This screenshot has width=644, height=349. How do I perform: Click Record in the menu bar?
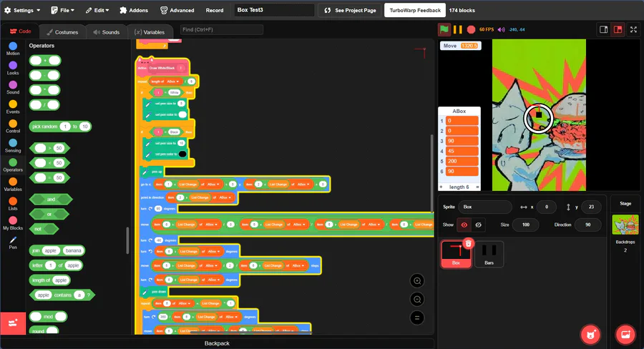[x=215, y=10]
